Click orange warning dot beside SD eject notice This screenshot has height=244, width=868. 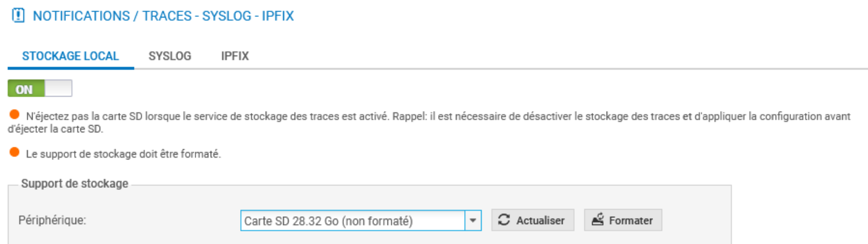click(14, 114)
